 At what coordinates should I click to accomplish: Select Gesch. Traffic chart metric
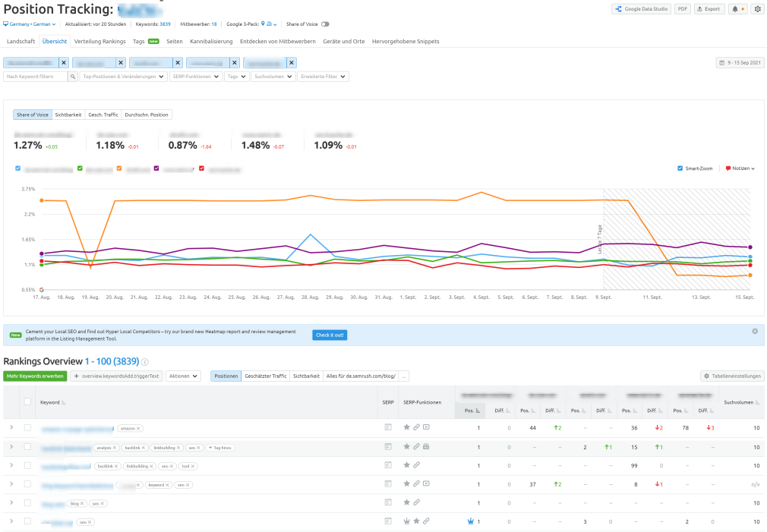(x=103, y=115)
